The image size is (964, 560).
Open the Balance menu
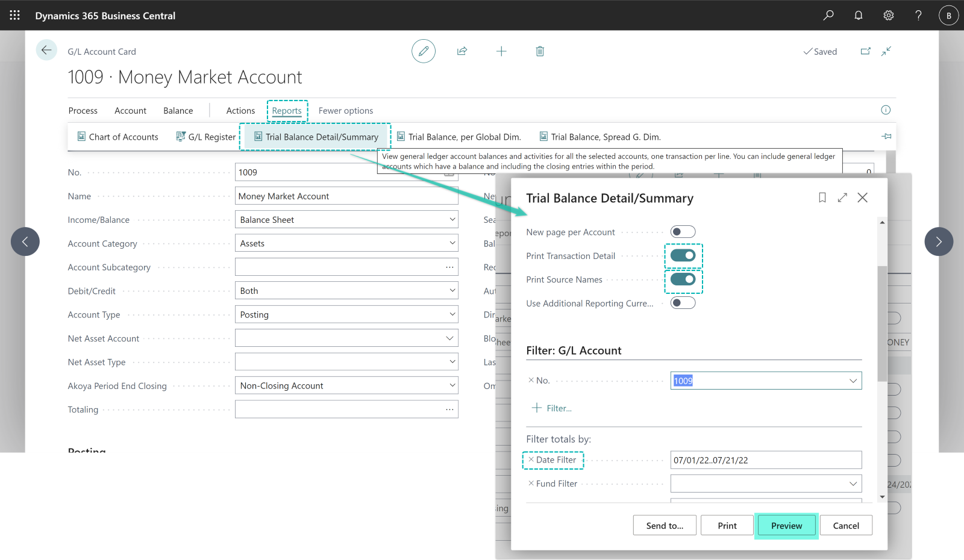pyautogui.click(x=178, y=111)
